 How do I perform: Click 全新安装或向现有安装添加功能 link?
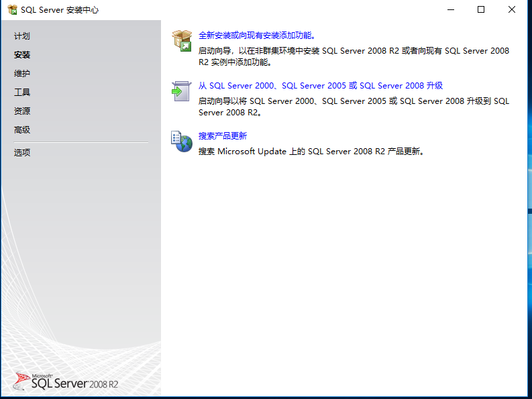tap(257, 36)
